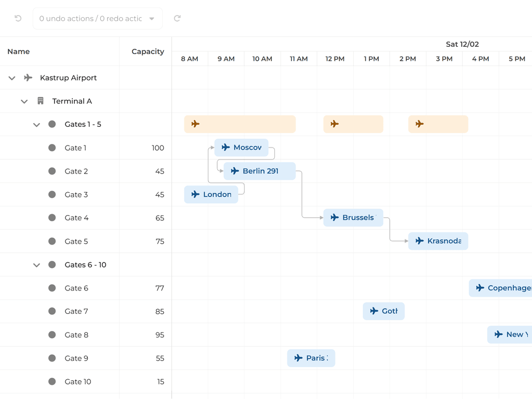Collapse the Kastrup Airport tree node
This screenshot has width=532, height=399.
pyautogui.click(x=12, y=78)
